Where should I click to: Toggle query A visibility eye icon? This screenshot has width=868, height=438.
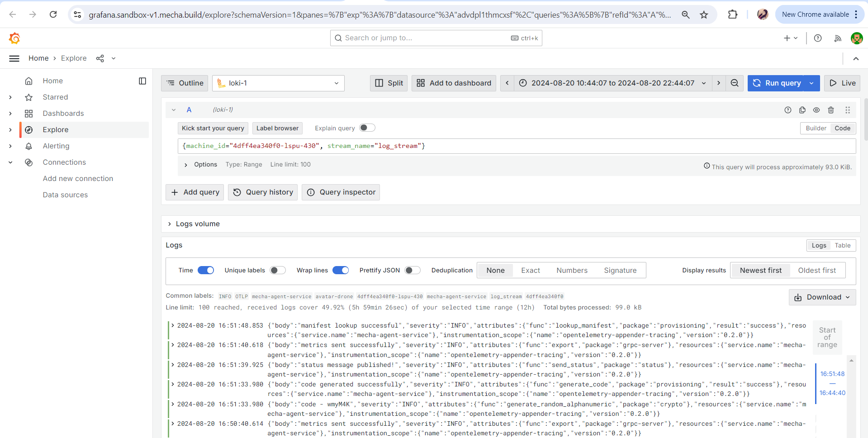pos(816,110)
